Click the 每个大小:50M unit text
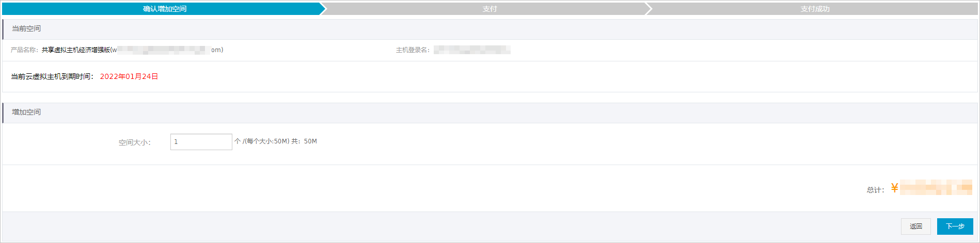The width and height of the screenshot is (980, 243). 266,141
